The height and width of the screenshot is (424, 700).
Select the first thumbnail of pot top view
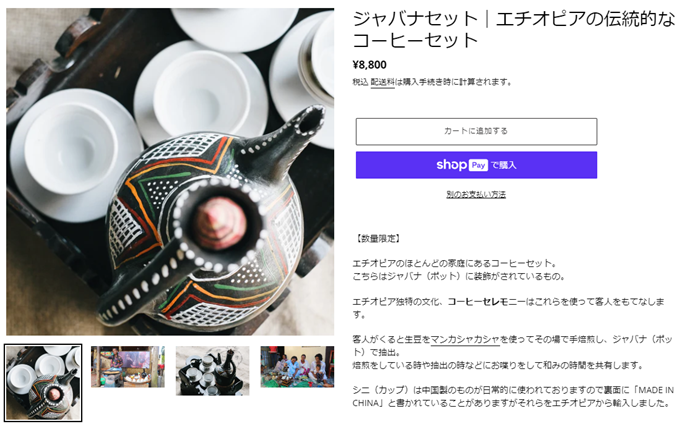pyautogui.click(x=43, y=382)
